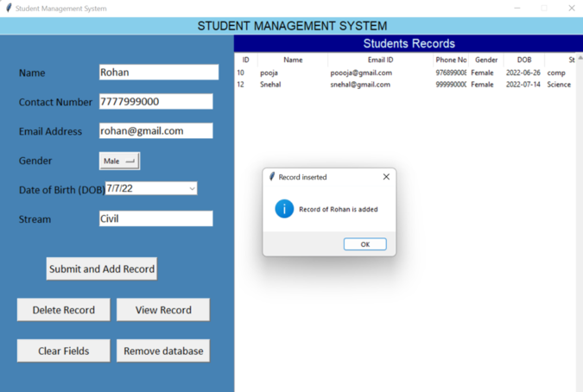Screen dimensions: 583x392
Task: Click the Contact Number field 7777999000
Action: (x=155, y=101)
